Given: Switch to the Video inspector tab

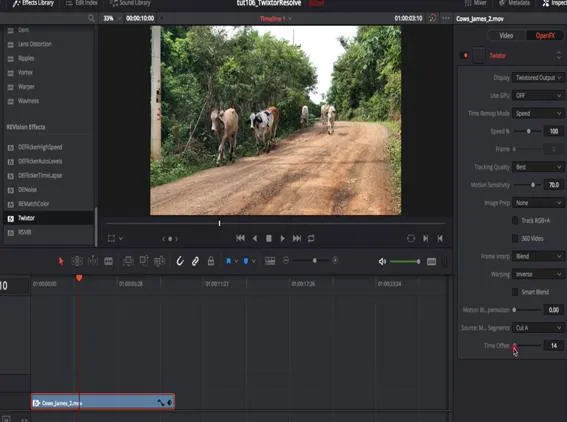Looking at the screenshot, I should click(506, 35).
